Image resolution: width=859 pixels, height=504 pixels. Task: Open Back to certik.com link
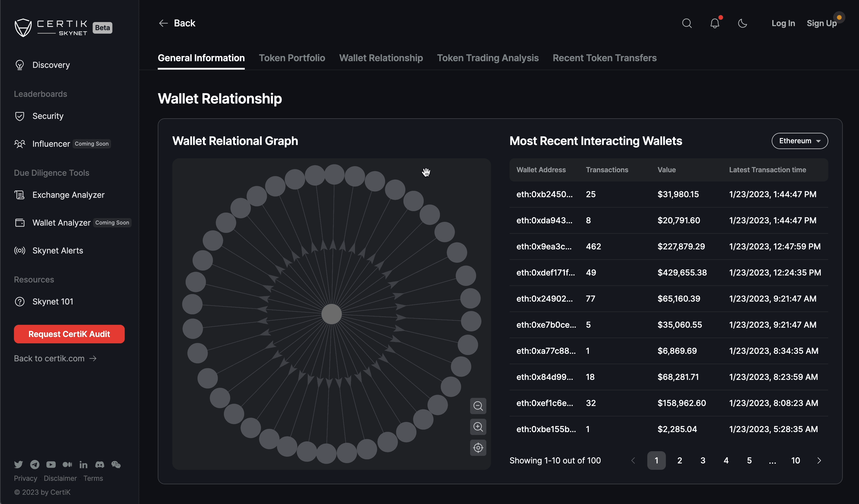(55, 358)
